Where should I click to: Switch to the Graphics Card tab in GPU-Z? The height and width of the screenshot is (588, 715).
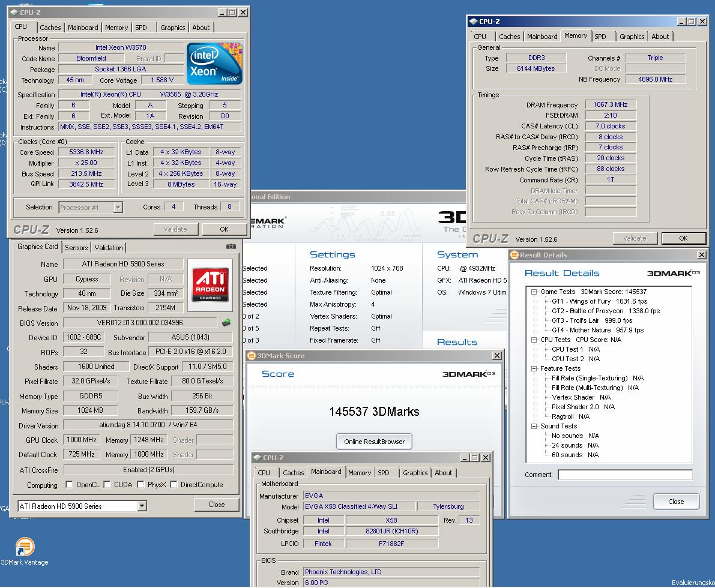pyautogui.click(x=37, y=247)
